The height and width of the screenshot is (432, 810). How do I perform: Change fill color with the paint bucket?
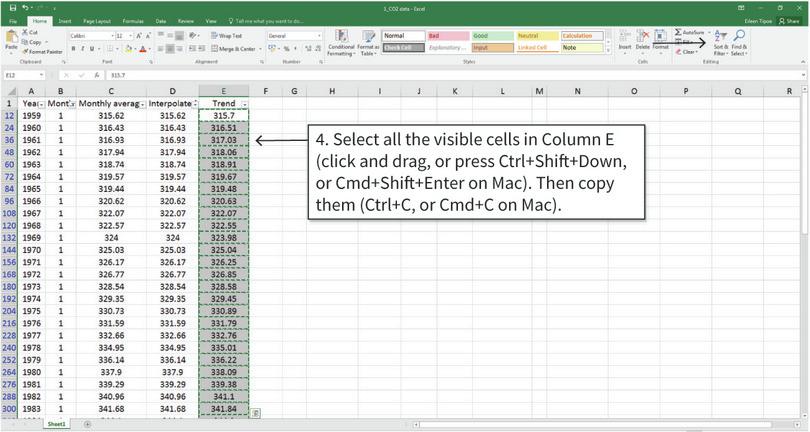129,49
